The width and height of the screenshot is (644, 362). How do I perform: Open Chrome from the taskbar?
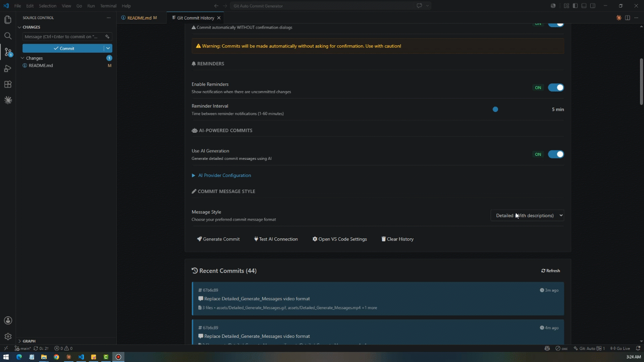[x=56, y=357]
